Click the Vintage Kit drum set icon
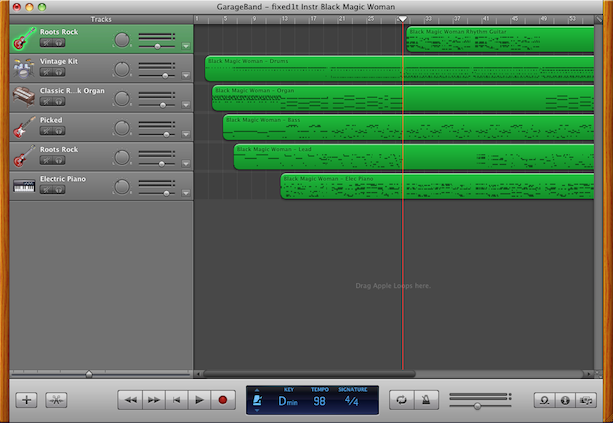The image size is (613, 423). (x=23, y=68)
